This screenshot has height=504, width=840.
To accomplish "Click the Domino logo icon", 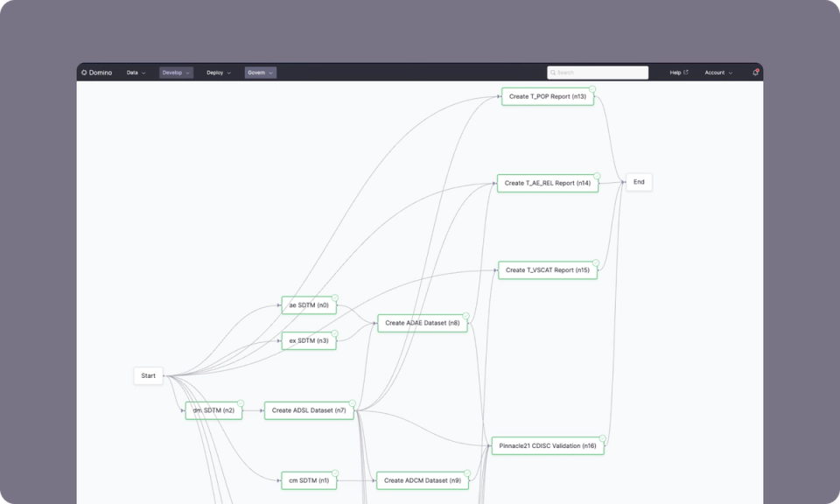I will click(85, 73).
